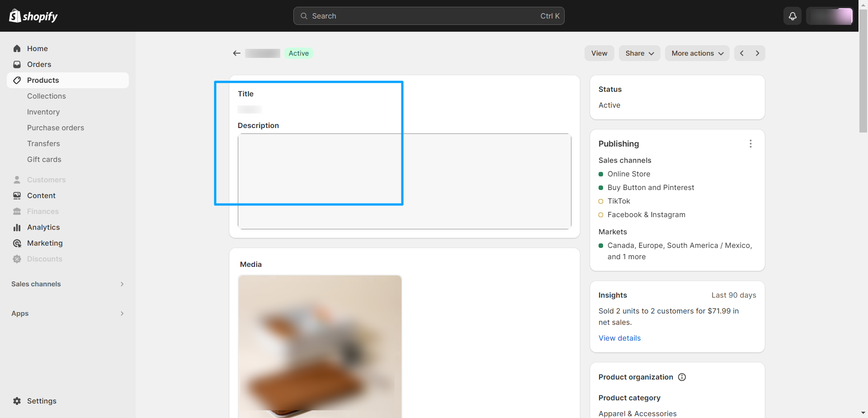The width and height of the screenshot is (868, 418).
Task: Open Gift cards page
Action: (44, 159)
